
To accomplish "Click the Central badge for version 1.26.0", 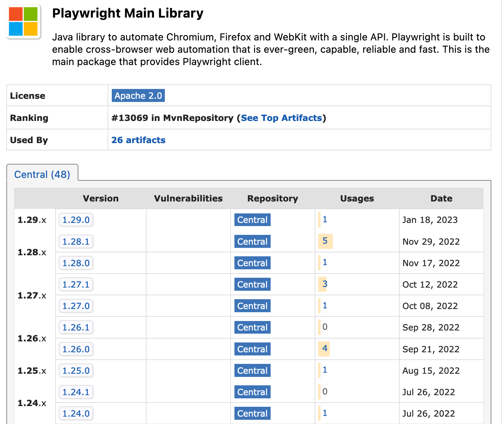I will pos(252,349).
